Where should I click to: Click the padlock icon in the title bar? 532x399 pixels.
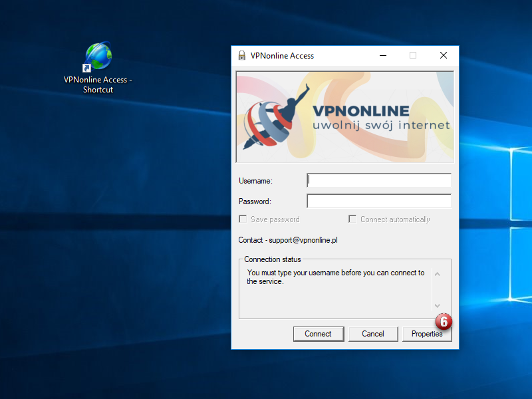point(242,55)
